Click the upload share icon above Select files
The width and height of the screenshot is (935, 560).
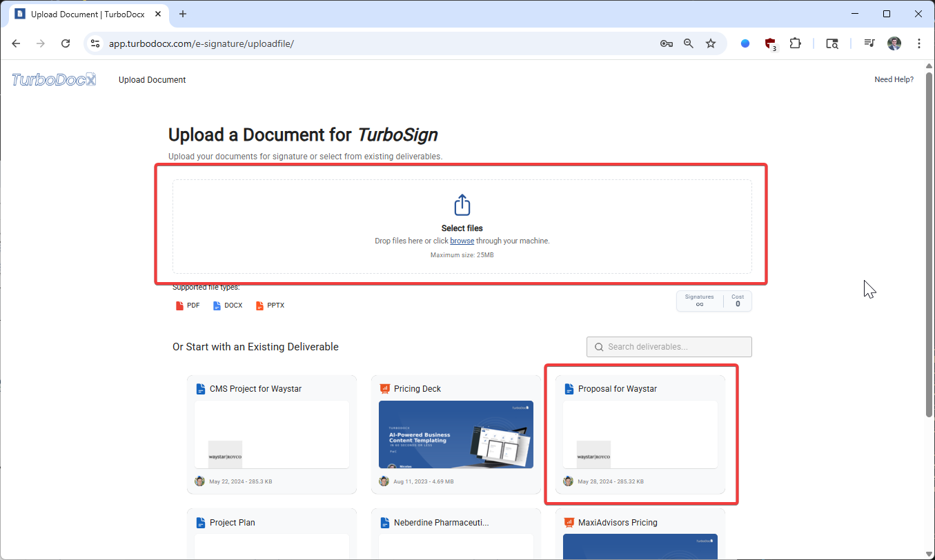pyautogui.click(x=462, y=205)
